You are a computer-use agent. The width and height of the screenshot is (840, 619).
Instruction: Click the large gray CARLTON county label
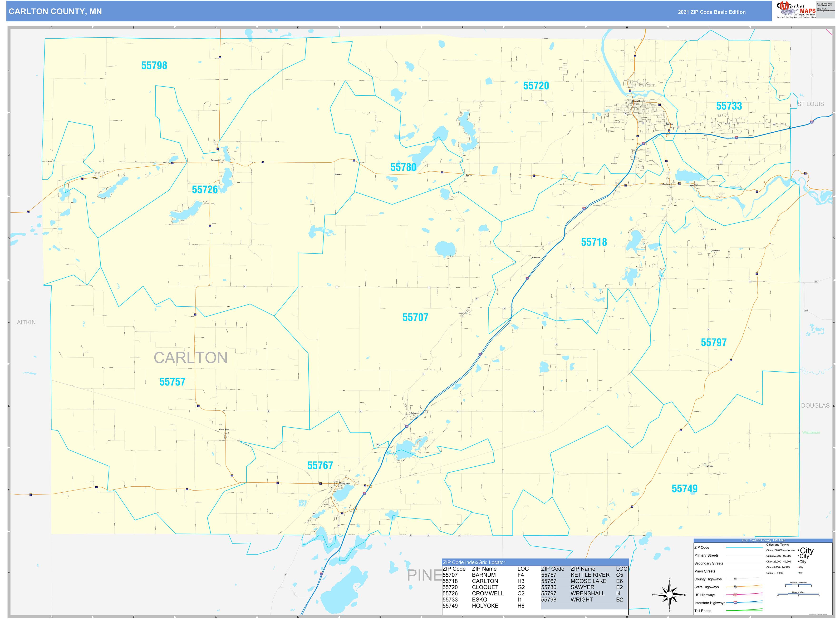coord(191,358)
